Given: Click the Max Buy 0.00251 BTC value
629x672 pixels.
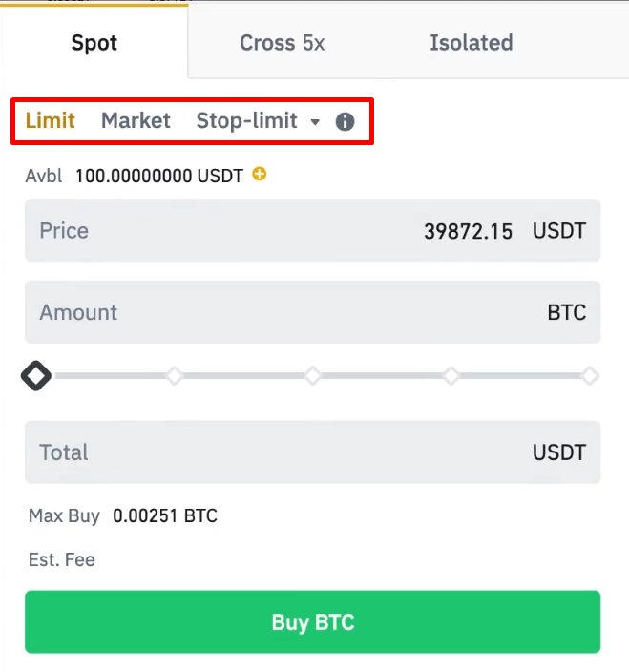Looking at the screenshot, I should pos(165,516).
